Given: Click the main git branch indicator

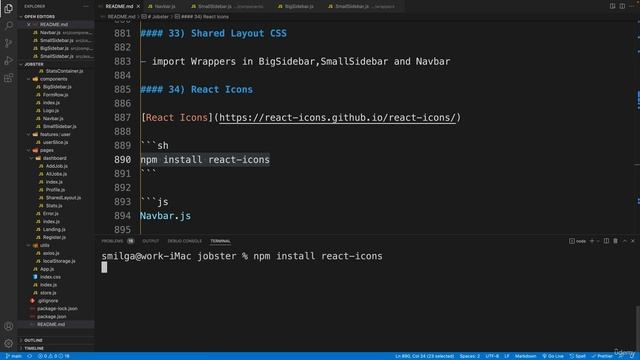Looking at the screenshot, I should pos(14,356).
